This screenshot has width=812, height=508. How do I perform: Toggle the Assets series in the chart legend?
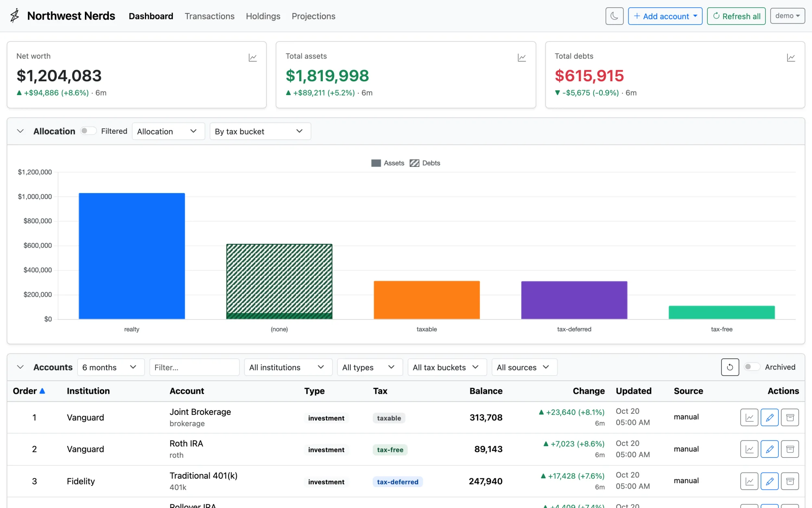point(388,163)
